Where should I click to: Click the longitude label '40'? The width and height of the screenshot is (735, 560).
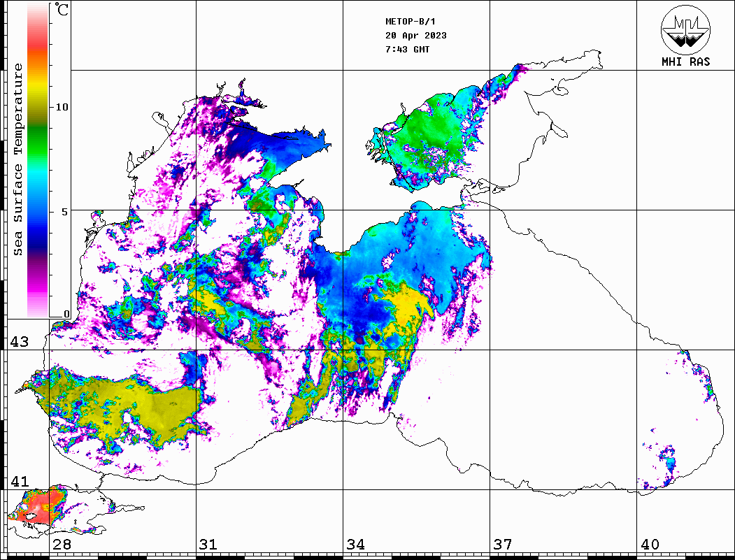click(650, 545)
